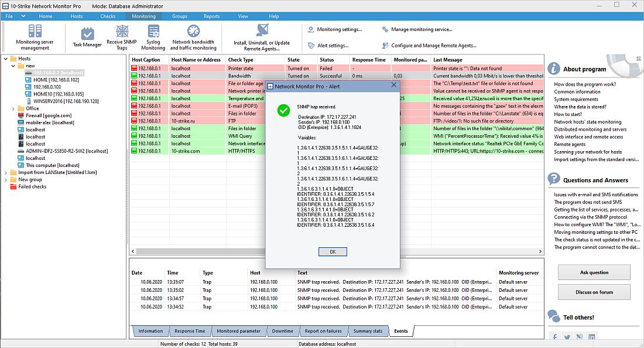Expand the Office group folder

click(13, 108)
